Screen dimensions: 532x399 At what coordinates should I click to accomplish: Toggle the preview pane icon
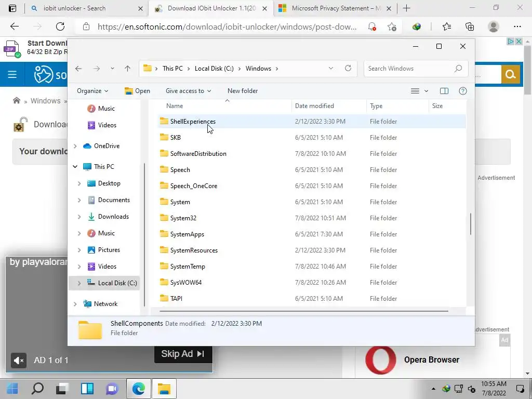[x=444, y=91]
